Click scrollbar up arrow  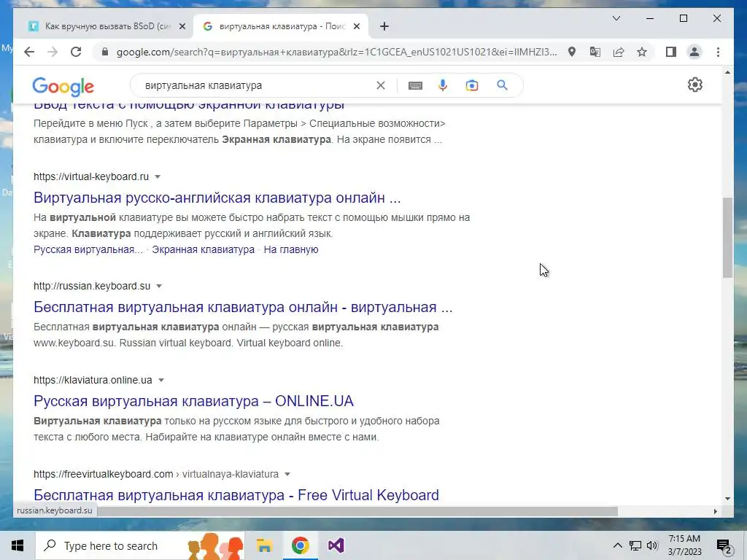click(727, 73)
